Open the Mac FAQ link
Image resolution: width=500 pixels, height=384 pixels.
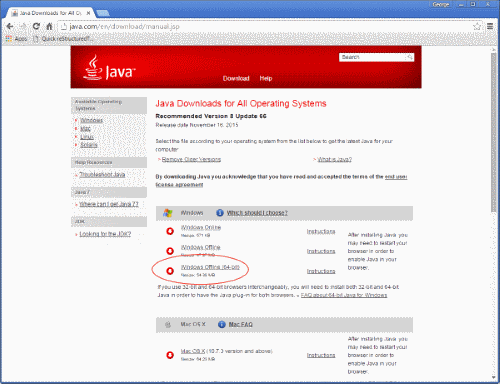(x=240, y=324)
